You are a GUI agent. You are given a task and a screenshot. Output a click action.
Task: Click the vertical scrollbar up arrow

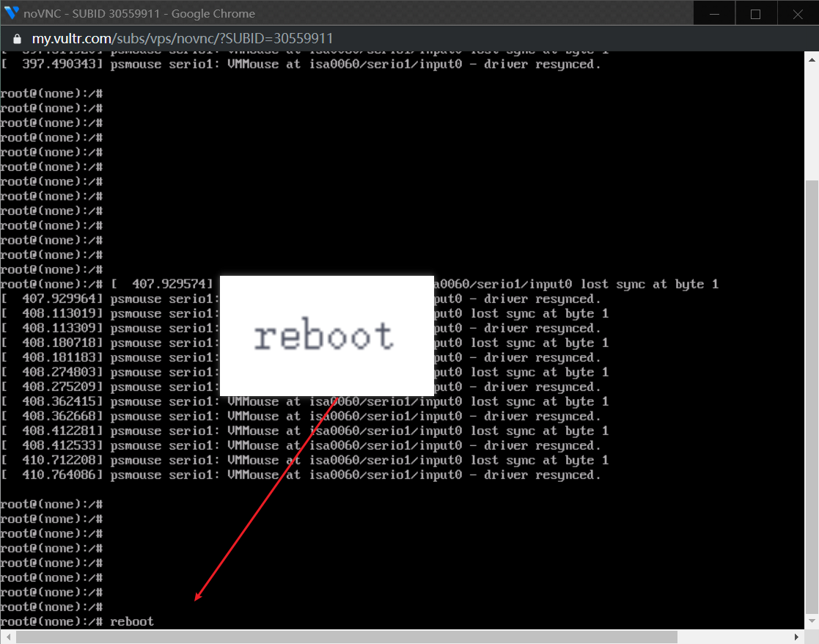point(812,58)
